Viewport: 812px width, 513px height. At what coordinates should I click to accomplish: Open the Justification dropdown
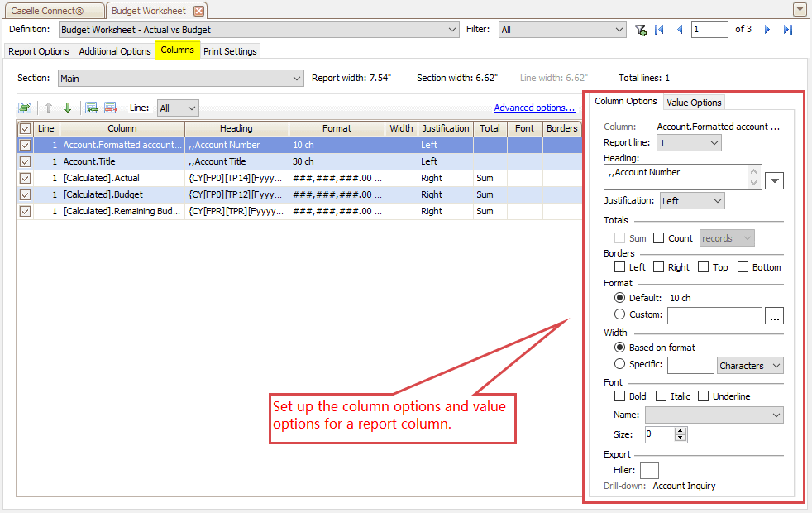(x=692, y=201)
